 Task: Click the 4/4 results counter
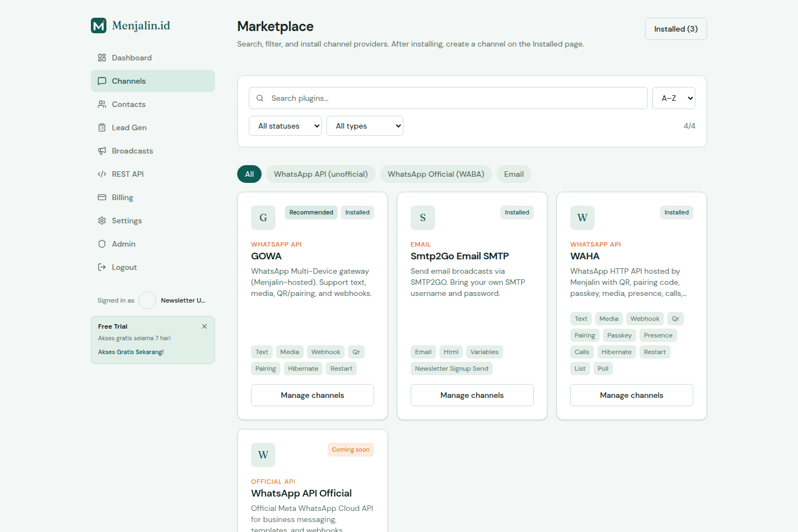pos(689,126)
